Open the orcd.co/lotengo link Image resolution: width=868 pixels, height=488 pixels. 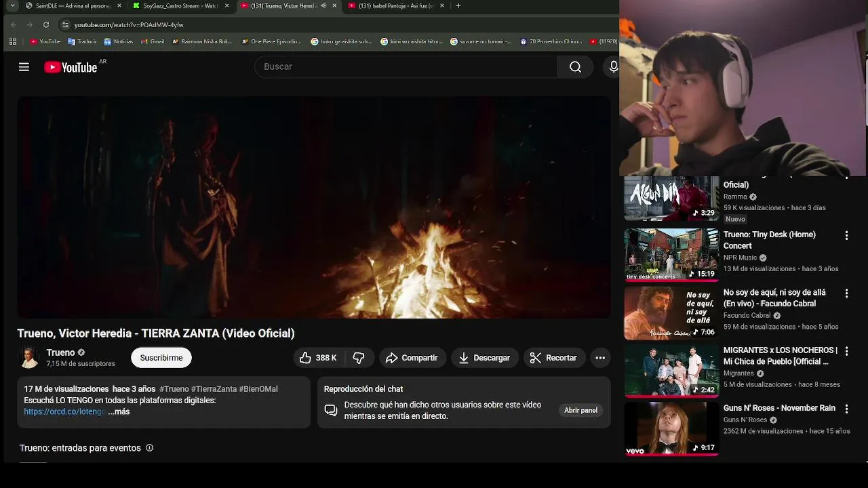coord(64,411)
